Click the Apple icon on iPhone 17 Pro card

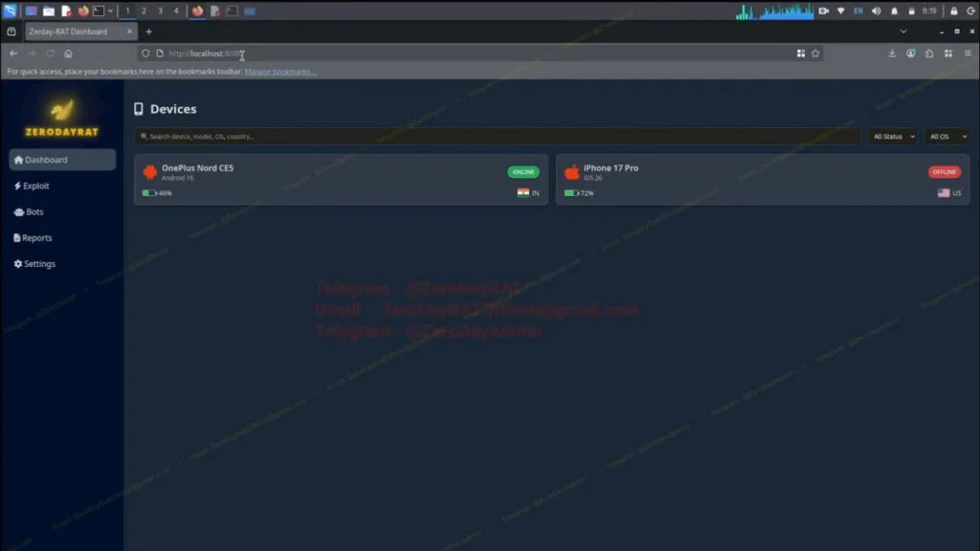(x=571, y=173)
